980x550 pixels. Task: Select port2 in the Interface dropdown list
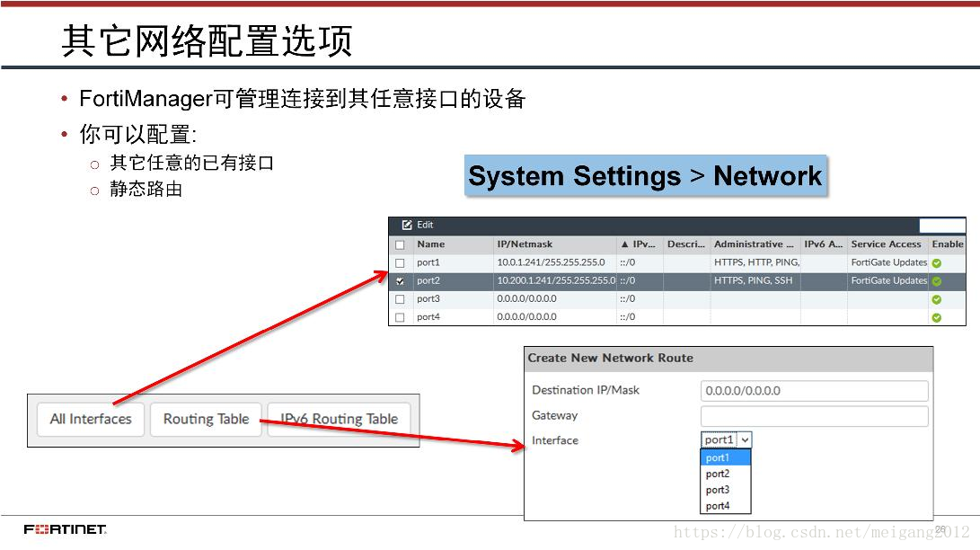click(726, 475)
